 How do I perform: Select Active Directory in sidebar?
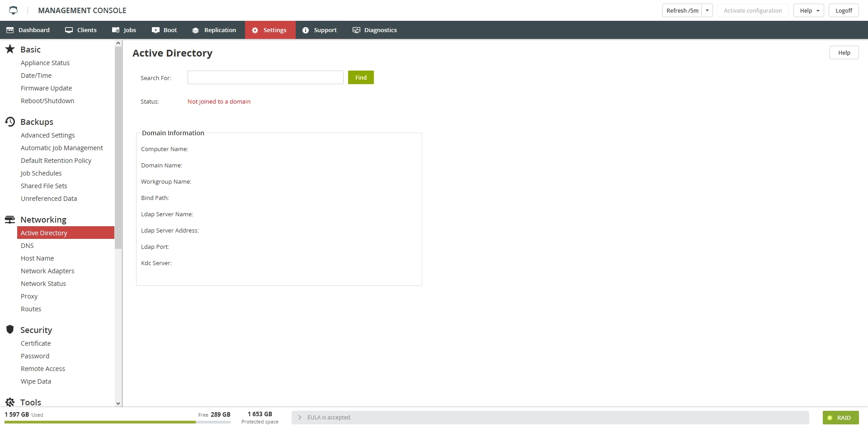point(66,233)
